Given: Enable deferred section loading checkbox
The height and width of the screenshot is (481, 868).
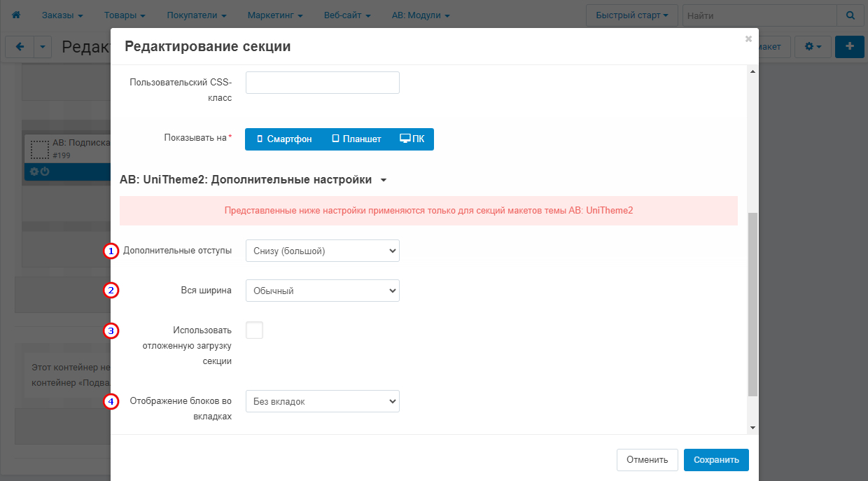Looking at the screenshot, I should click(254, 330).
